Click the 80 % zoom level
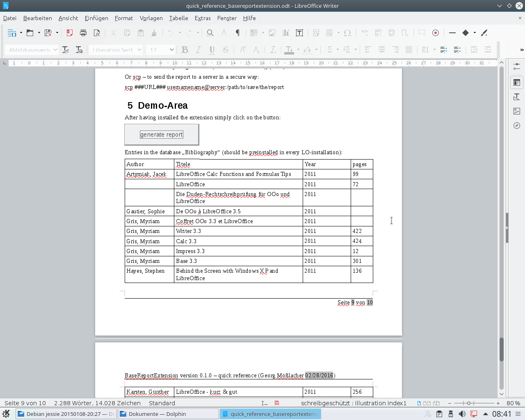Viewport: 525px width, 420px height. 514,403
